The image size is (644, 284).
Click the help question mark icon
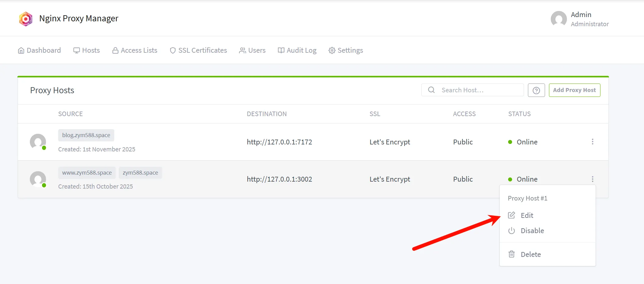[536, 91]
